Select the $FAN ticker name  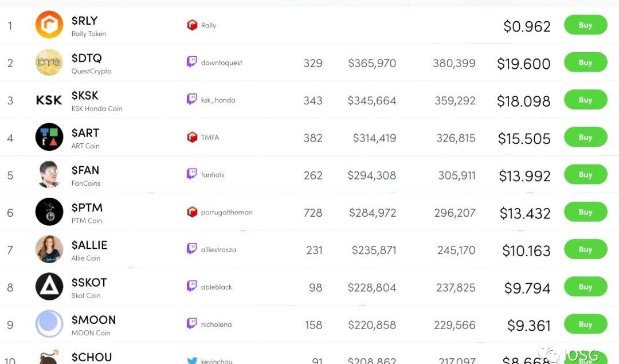[85, 170]
